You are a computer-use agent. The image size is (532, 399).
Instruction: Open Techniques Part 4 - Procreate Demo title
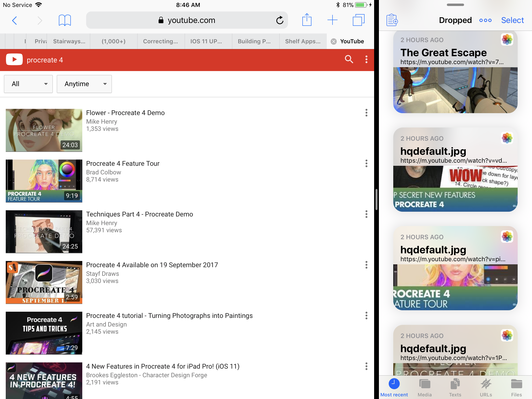(x=139, y=214)
